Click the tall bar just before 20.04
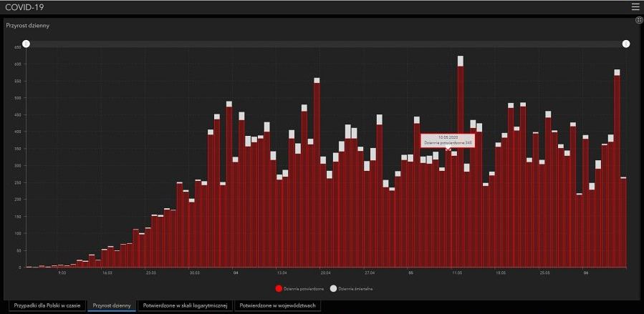 [317, 179]
